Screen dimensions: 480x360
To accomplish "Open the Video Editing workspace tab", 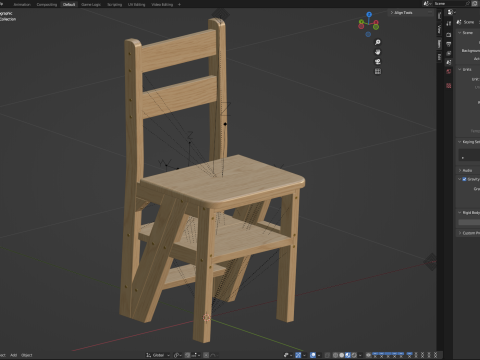I will 162,4.
